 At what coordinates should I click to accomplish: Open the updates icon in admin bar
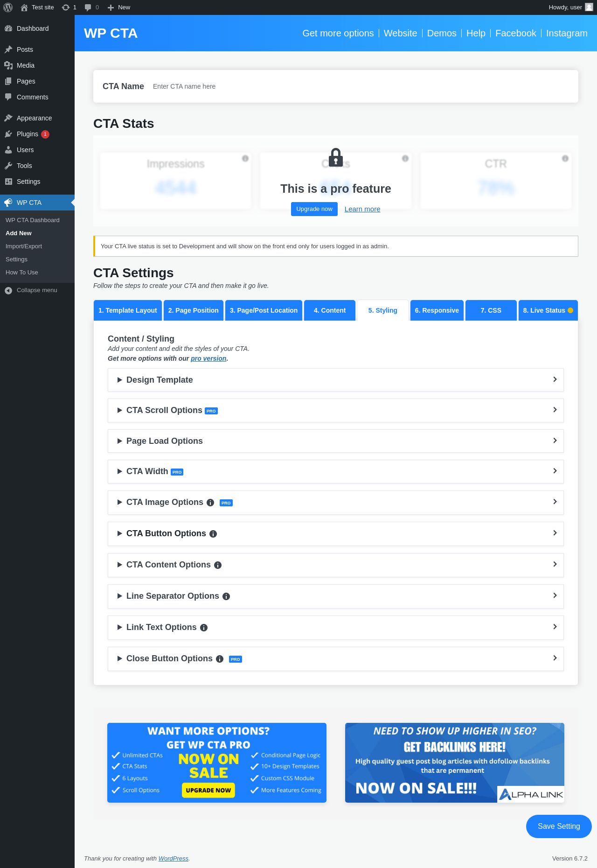click(66, 7)
